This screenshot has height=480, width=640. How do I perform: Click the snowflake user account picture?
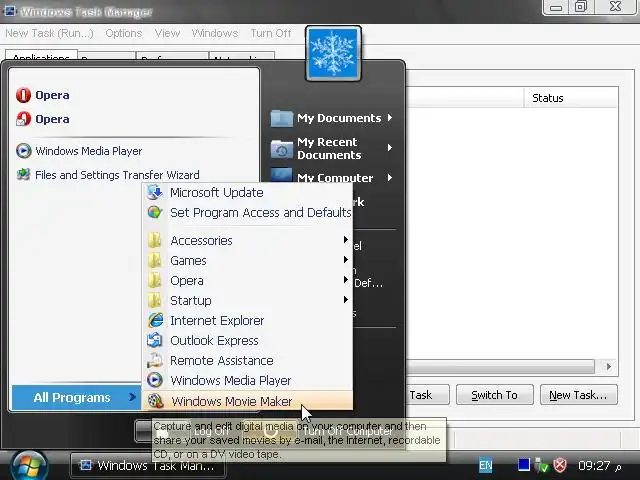point(333,53)
